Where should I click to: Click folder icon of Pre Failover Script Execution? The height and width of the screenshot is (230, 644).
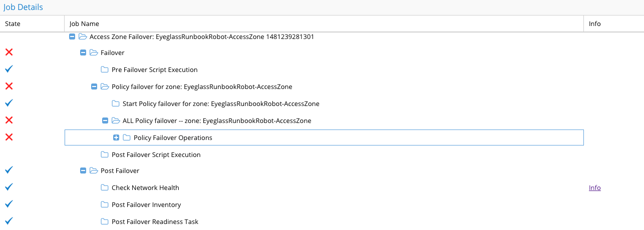(x=105, y=69)
